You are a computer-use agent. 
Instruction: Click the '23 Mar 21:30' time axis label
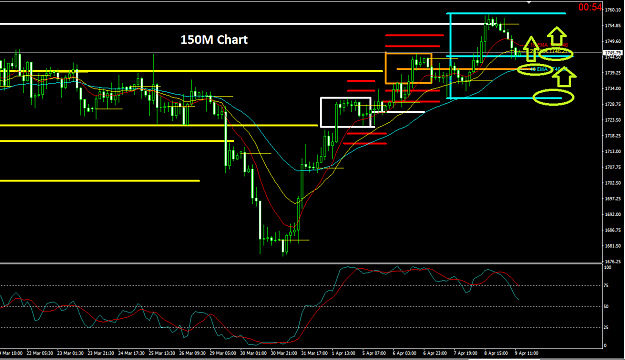pyautogui.click(x=101, y=353)
